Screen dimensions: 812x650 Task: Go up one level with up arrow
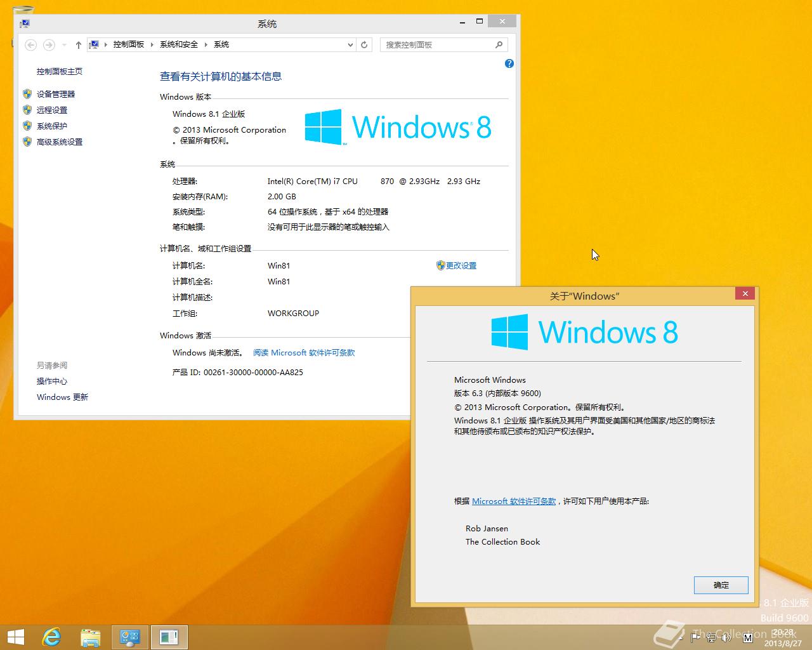coord(78,44)
